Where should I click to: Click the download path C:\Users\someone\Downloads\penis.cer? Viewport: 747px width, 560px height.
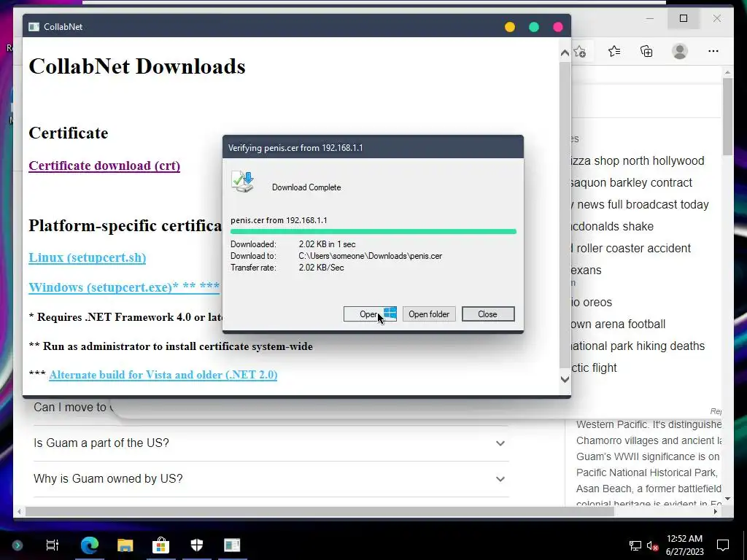click(x=370, y=256)
